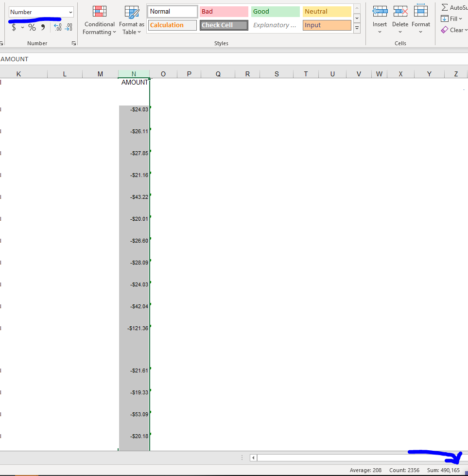Apply the Bad cell style
This screenshot has width=468, height=476.
(224, 11)
